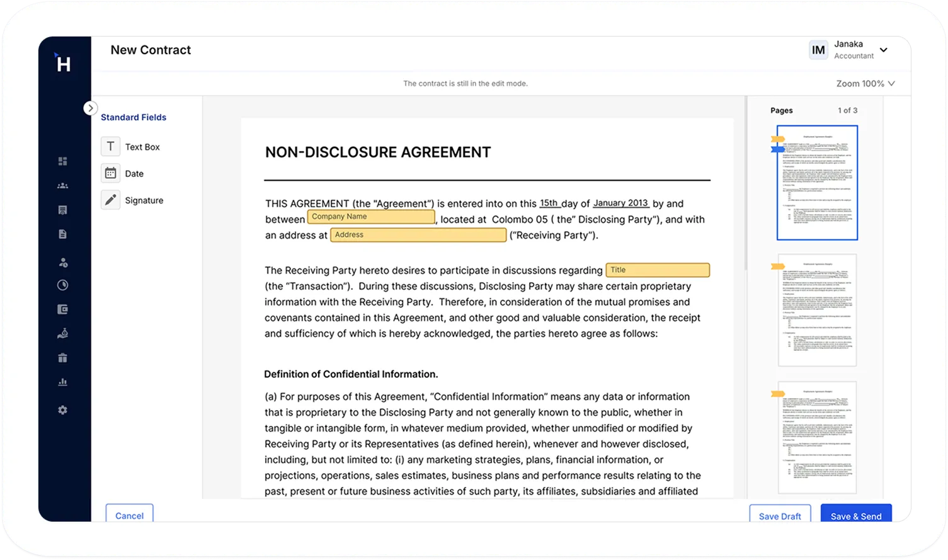Click the Title field in the document

pos(658,270)
